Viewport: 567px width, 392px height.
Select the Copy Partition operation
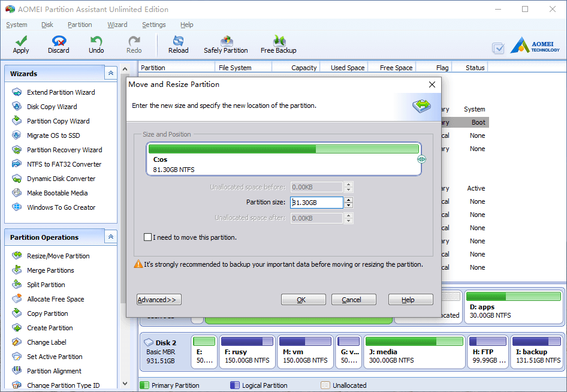(x=47, y=313)
